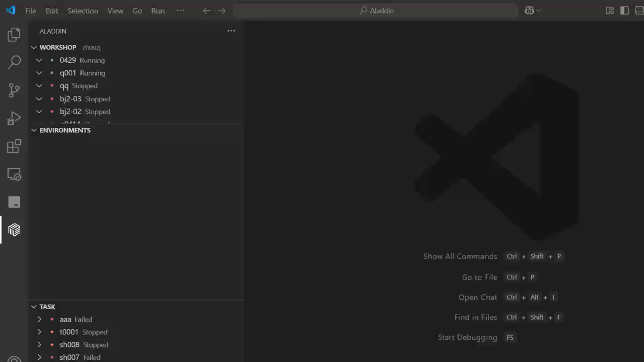Viewport: 644px width, 362px height.
Task: Click Customize Layout icon in title bar
Action: 610,11
